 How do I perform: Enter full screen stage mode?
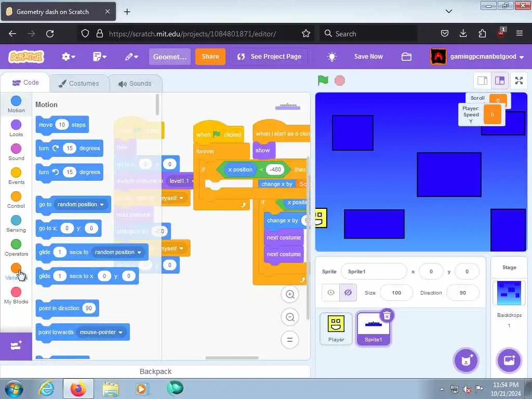(x=519, y=81)
